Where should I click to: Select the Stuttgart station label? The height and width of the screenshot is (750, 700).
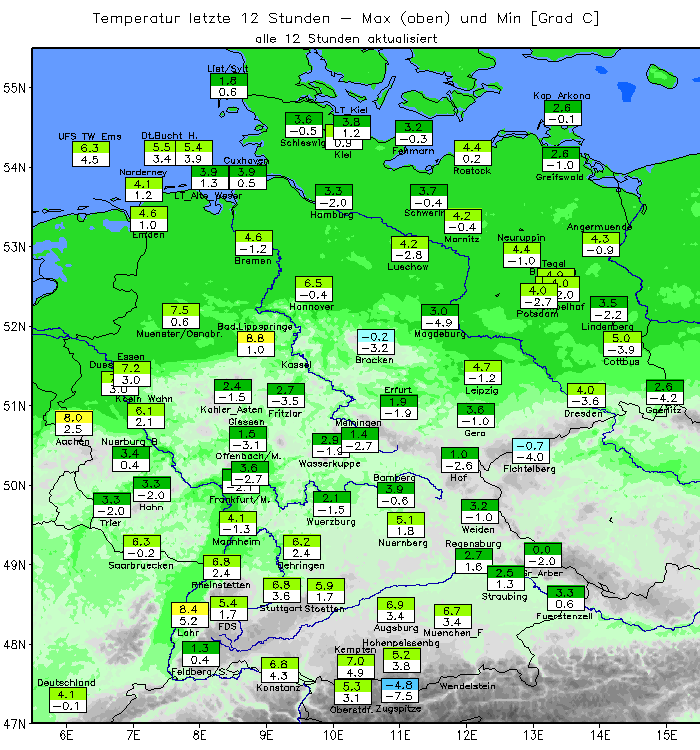tap(280, 608)
